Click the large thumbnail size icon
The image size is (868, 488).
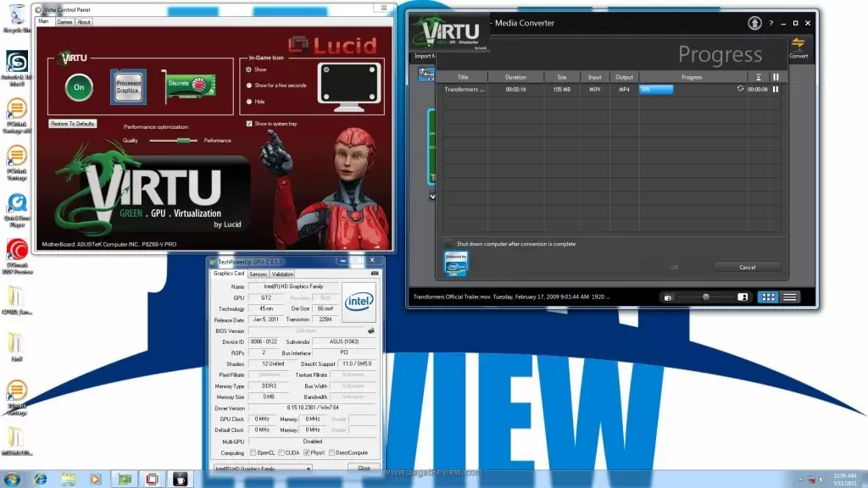(743, 297)
